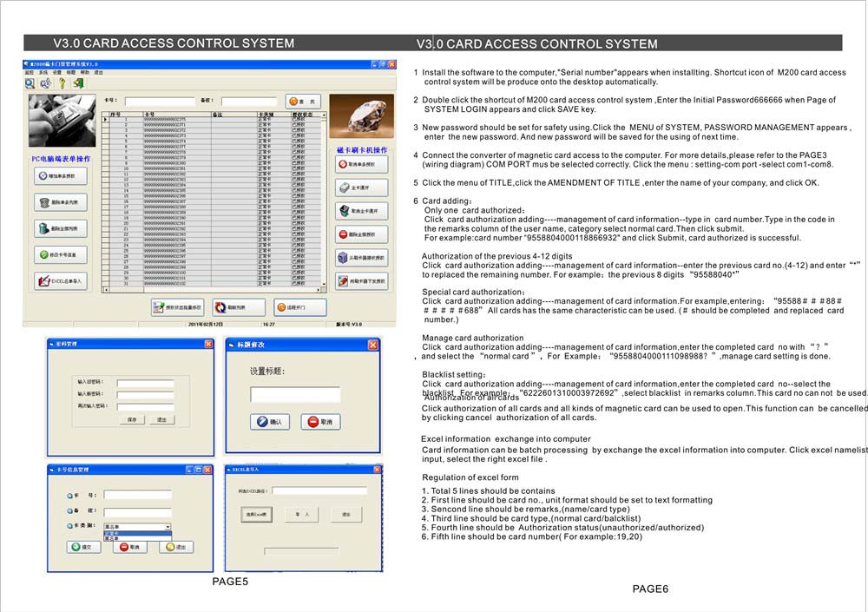This screenshot has height=612, width=868.
Task: Open the EXCEL名单导入 import button
Action: (61, 281)
